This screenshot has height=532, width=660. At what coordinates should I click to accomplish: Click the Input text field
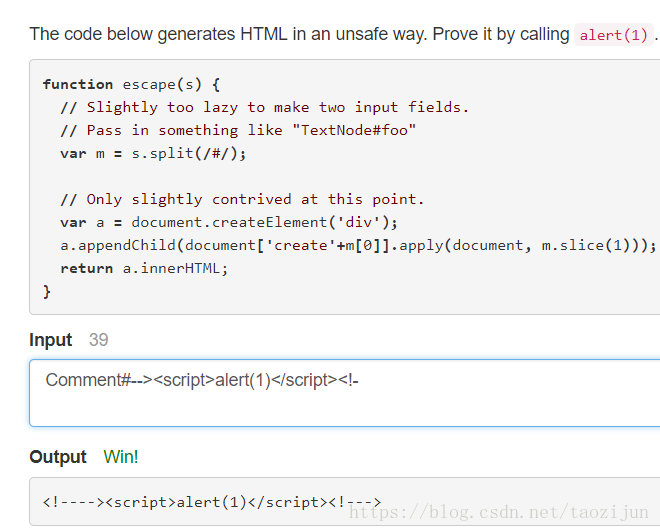tap(345, 393)
